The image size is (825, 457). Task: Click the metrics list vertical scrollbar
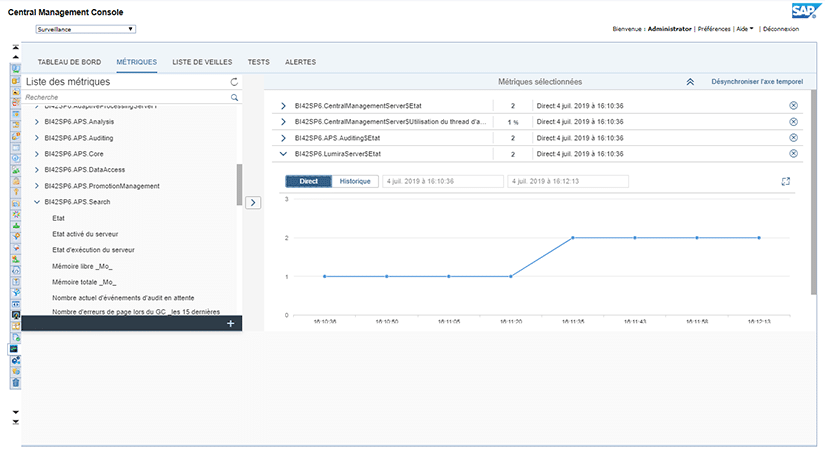239,185
